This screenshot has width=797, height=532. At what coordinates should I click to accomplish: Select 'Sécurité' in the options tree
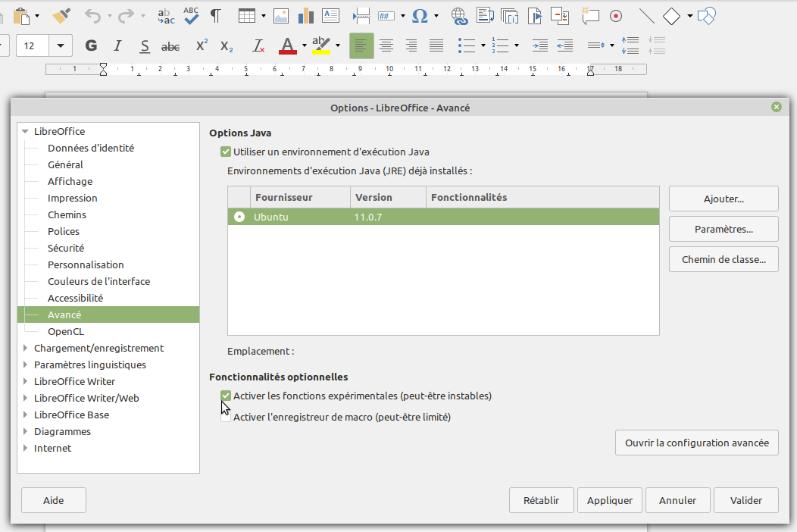coord(66,249)
